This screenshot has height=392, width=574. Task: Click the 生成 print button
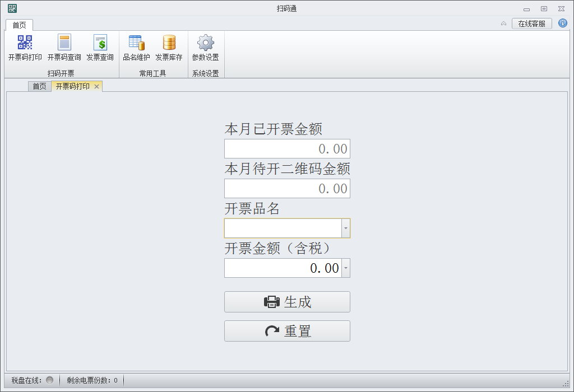click(287, 302)
